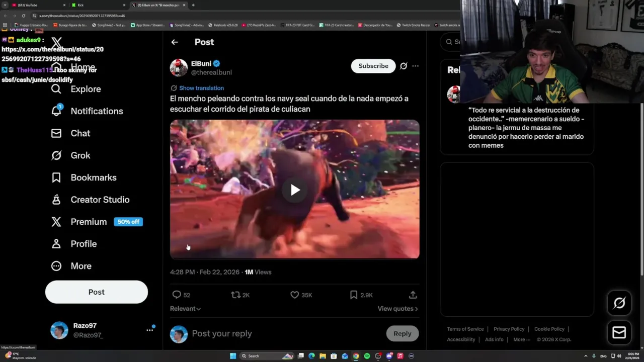Open Paletools bookmark in bookmarks bar

point(223,25)
